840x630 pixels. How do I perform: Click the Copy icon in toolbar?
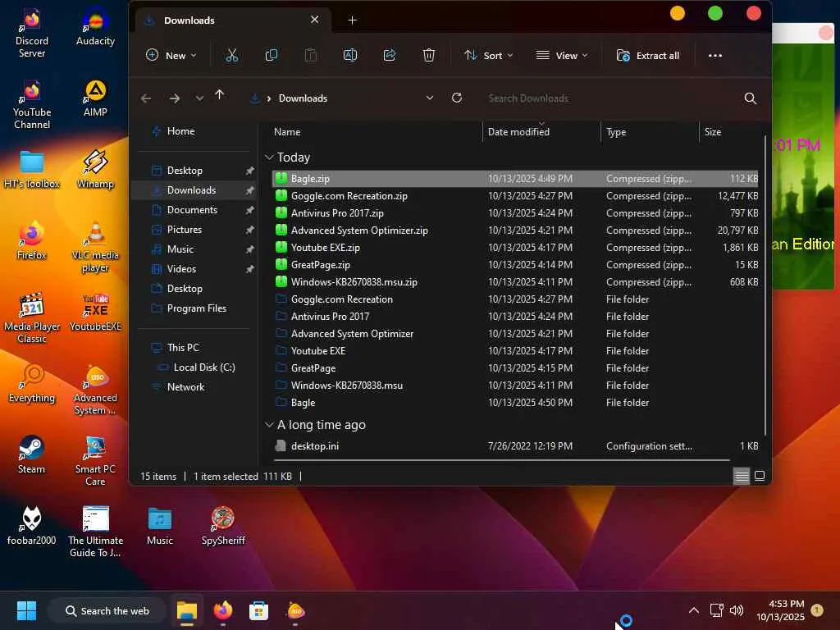272,55
